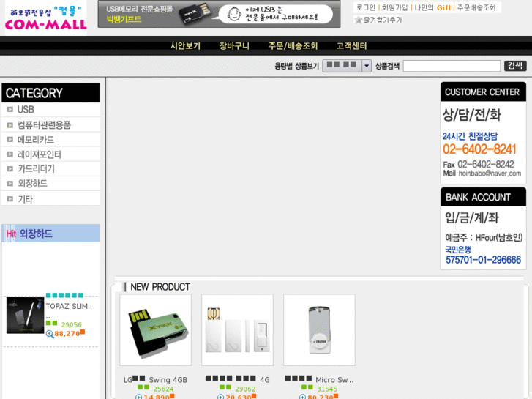
Task: Click the 상품검색 input field
Action: click(452, 66)
